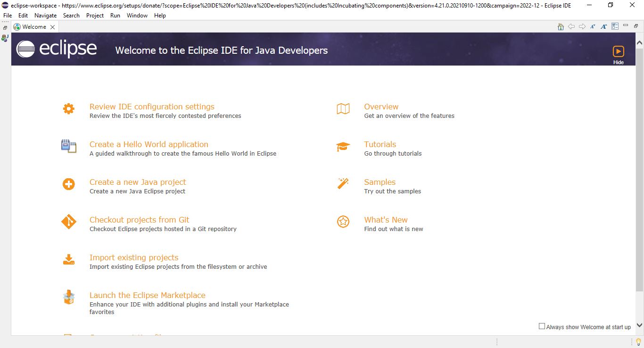The image size is (644, 348).
Task: Click the plus icon for new Java project
Action: [69, 184]
